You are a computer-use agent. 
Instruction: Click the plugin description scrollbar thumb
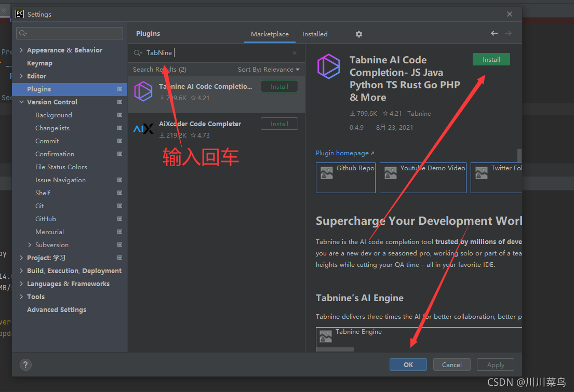tap(519, 155)
